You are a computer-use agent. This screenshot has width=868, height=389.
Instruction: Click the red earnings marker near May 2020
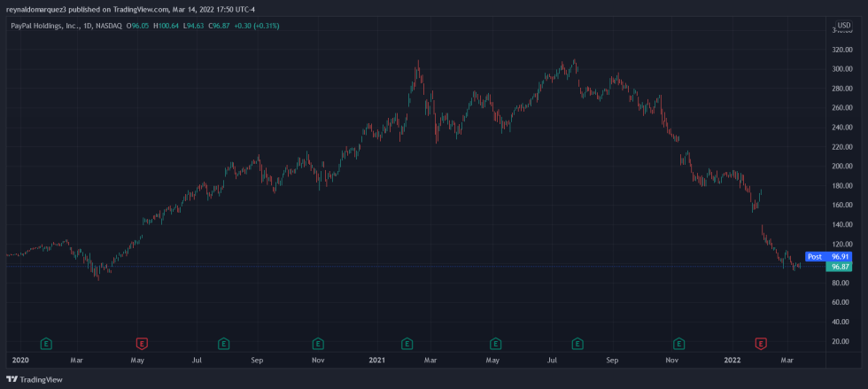141,342
